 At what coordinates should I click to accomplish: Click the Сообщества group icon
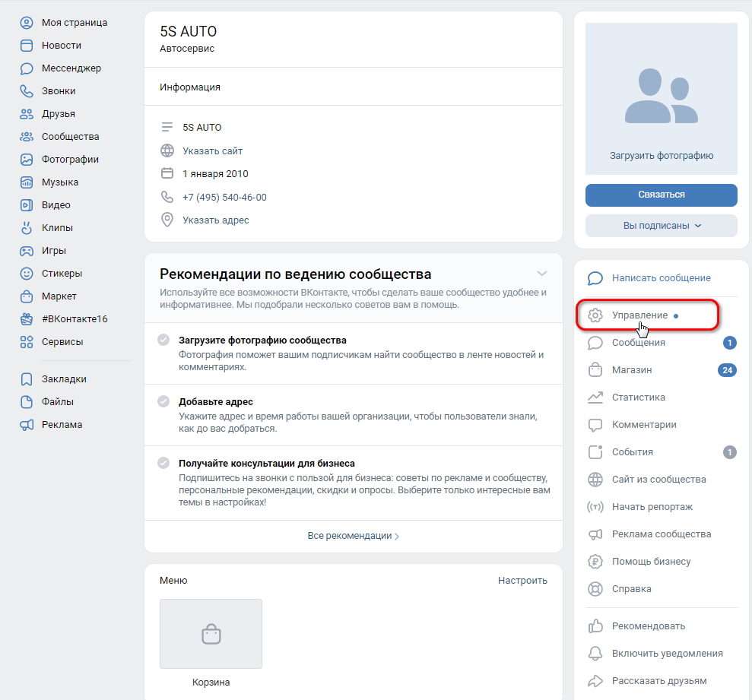(x=27, y=137)
